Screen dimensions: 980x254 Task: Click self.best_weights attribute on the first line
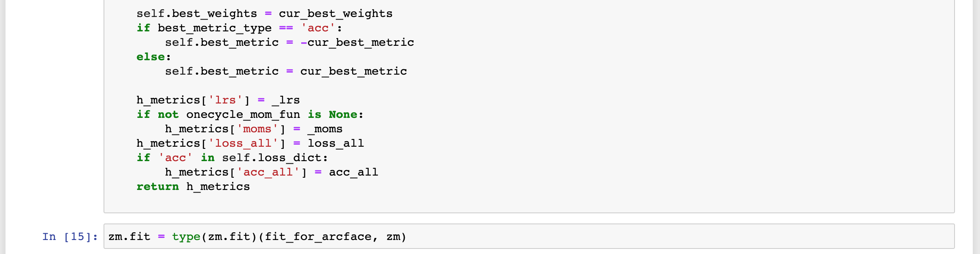(x=197, y=14)
